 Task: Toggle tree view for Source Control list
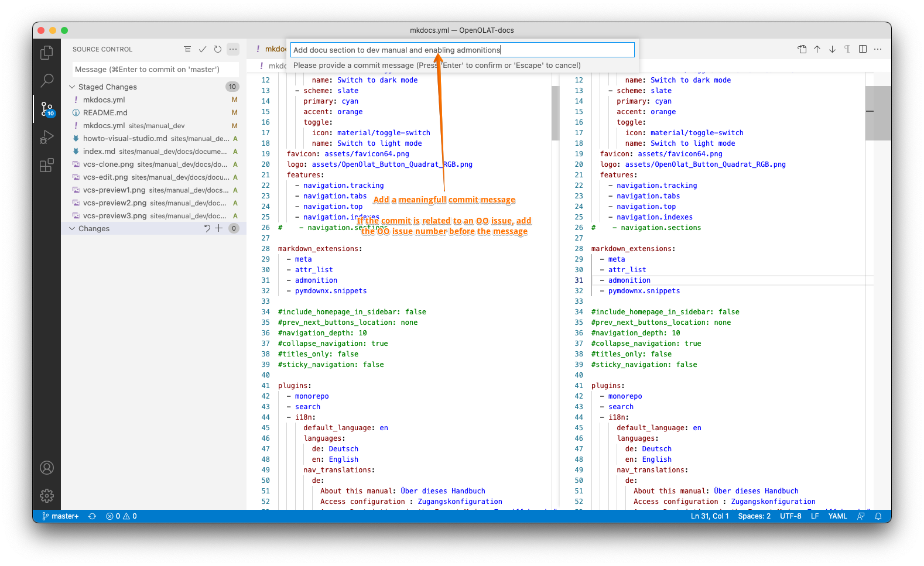(187, 49)
